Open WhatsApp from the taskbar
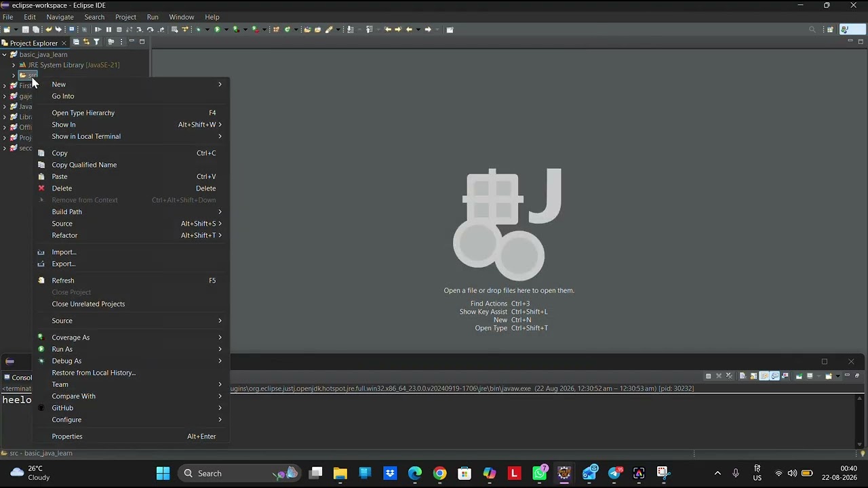The image size is (868, 488). 540,473
